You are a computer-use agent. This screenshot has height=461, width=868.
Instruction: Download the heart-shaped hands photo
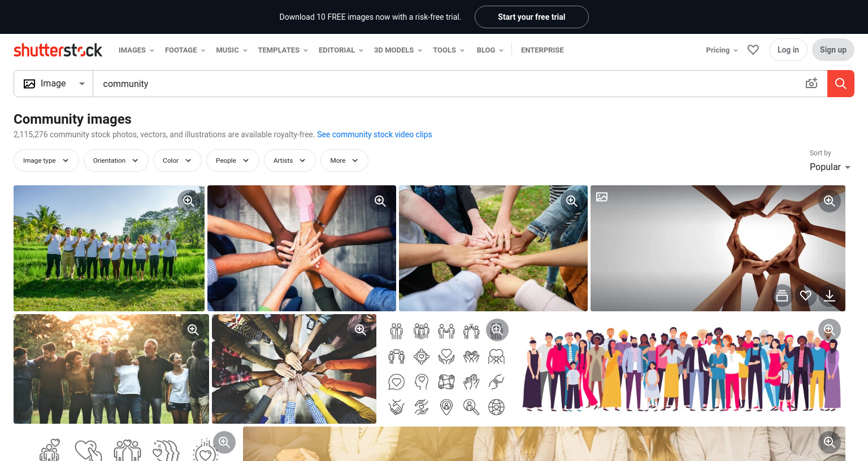[830, 295]
